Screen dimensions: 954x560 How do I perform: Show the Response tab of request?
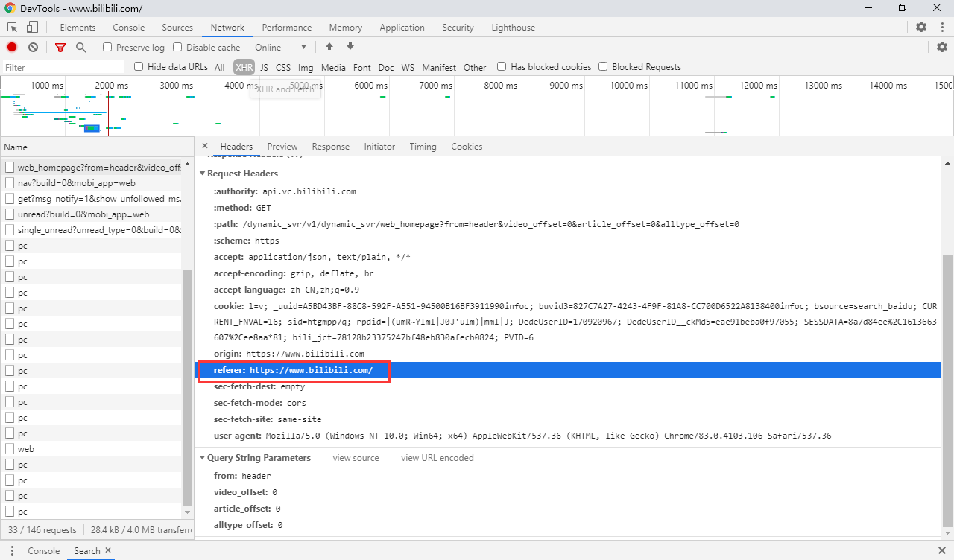pyautogui.click(x=331, y=147)
